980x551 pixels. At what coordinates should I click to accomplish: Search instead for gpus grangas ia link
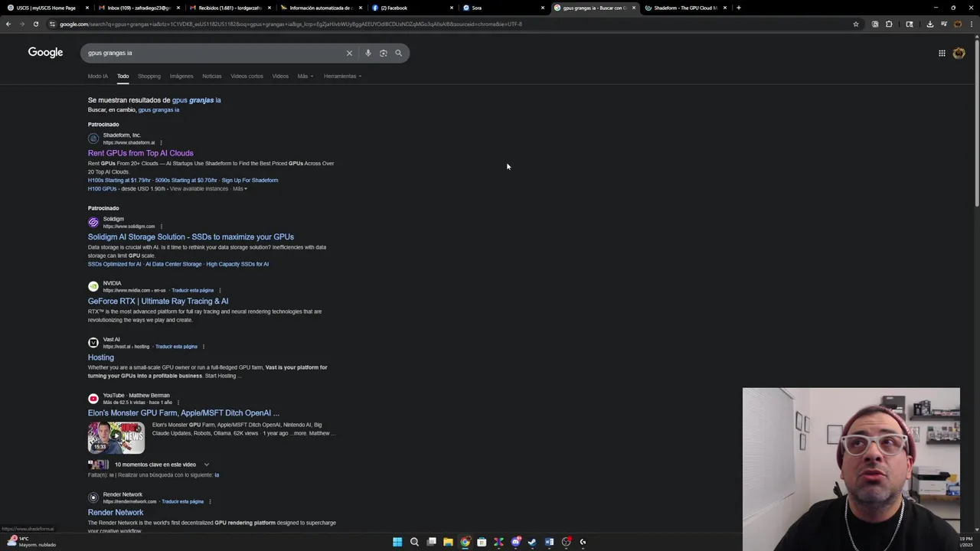point(158,109)
